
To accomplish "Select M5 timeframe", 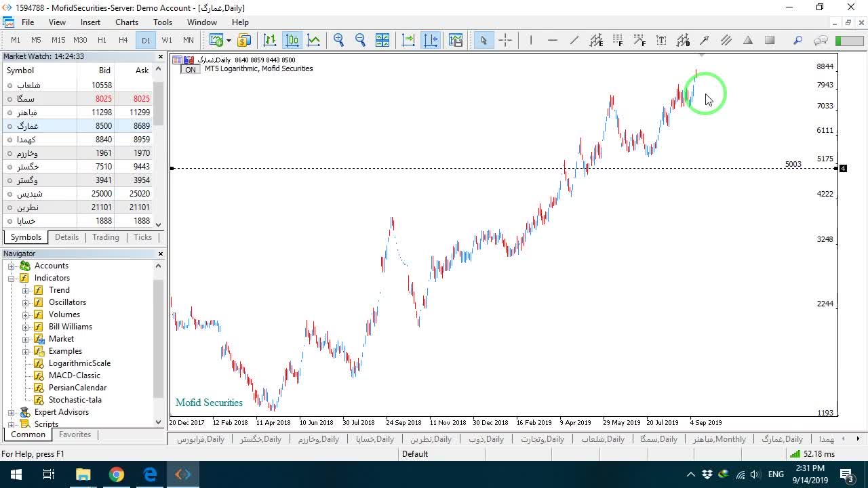I will point(37,40).
